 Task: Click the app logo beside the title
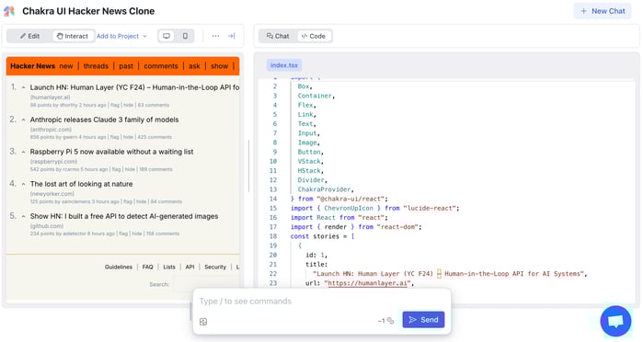click(x=9, y=11)
